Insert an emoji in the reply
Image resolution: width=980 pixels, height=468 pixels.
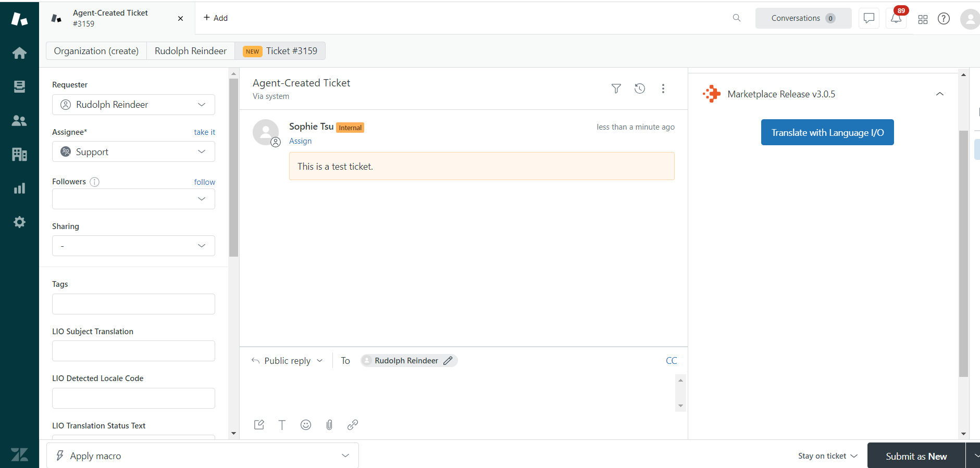[306, 425]
